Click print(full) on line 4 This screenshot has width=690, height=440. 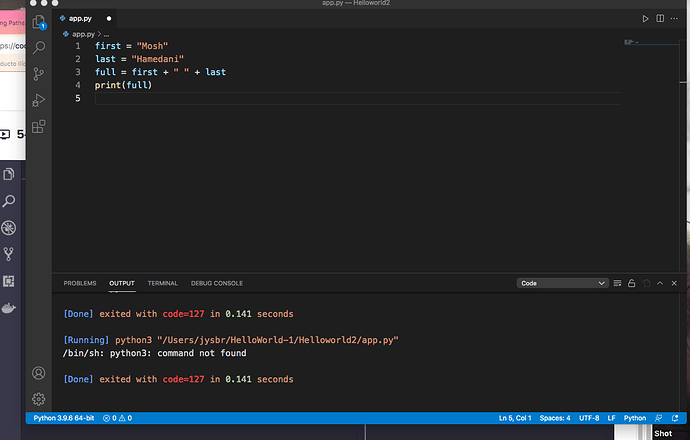point(123,85)
